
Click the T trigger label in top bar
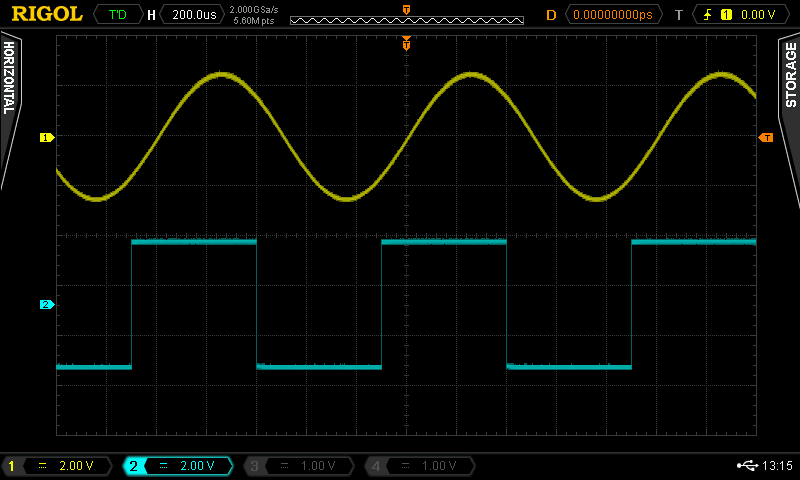pyautogui.click(x=679, y=15)
